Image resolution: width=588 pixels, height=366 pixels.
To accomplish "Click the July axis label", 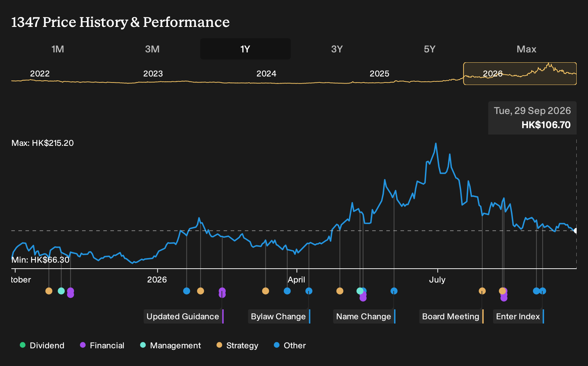I will click(x=437, y=280).
